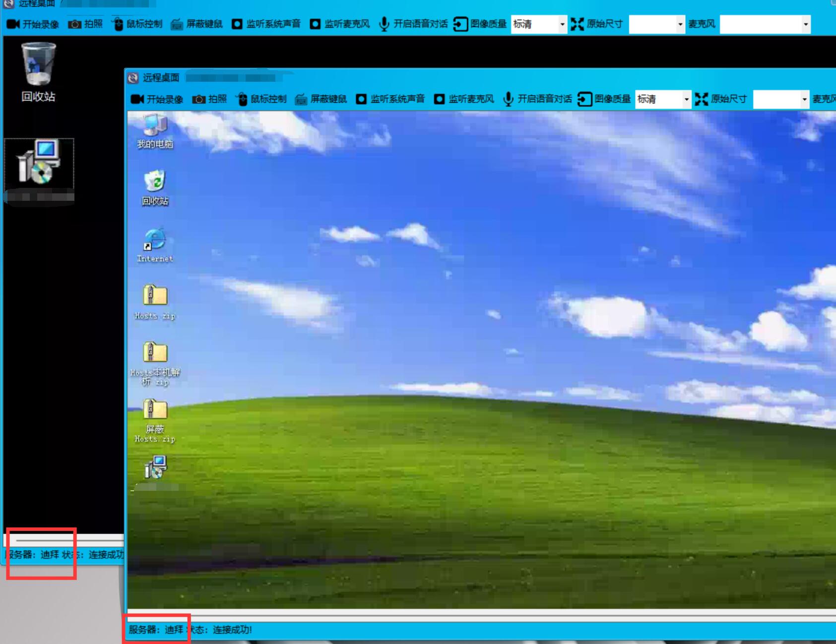Viewport: 836px width, 644px height.
Task: Click Start Recording in the outer toolbar
Action: click(x=33, y=24)
